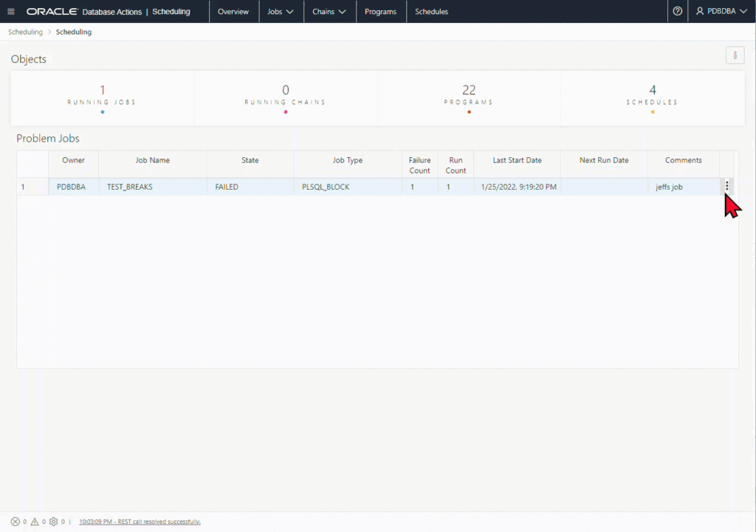Select the Programs count tile
This screenshot has height=532, width=756.
pyautogui.click(x=469, y=96)
